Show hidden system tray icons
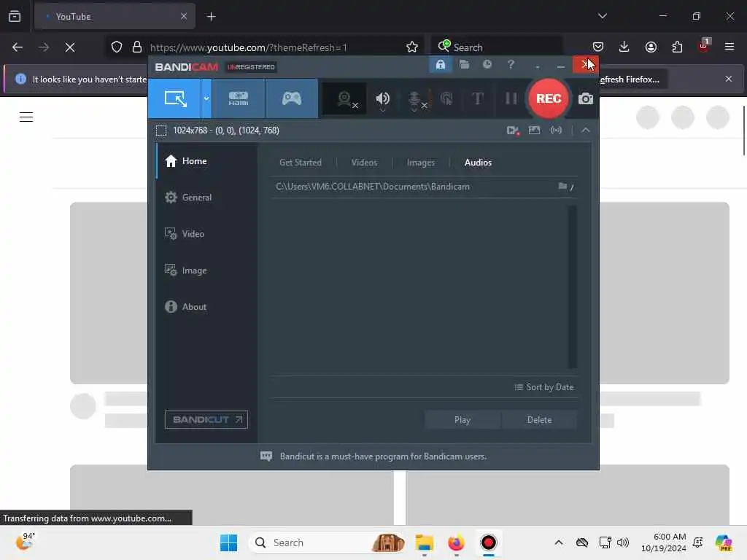 click(558, 542)
